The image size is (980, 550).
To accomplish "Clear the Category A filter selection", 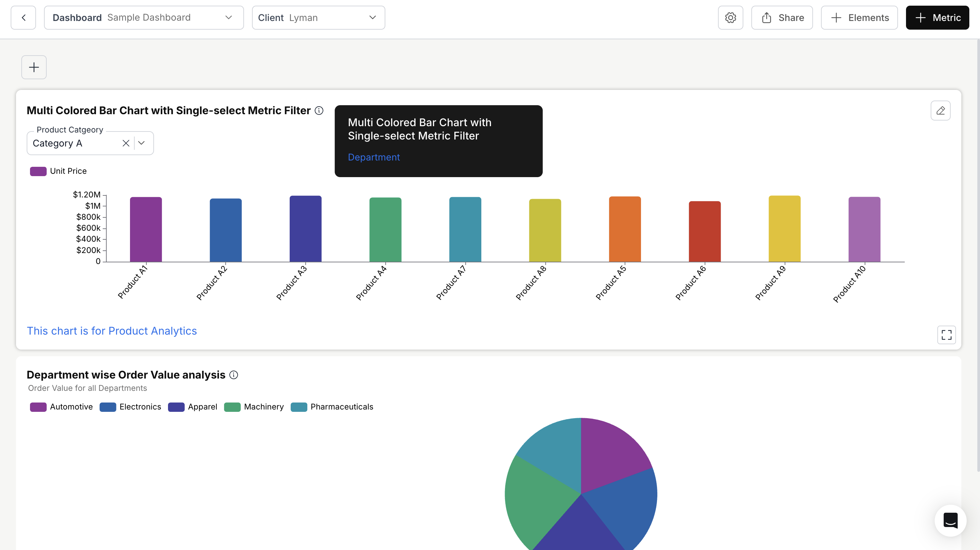I will click(126, 143).
